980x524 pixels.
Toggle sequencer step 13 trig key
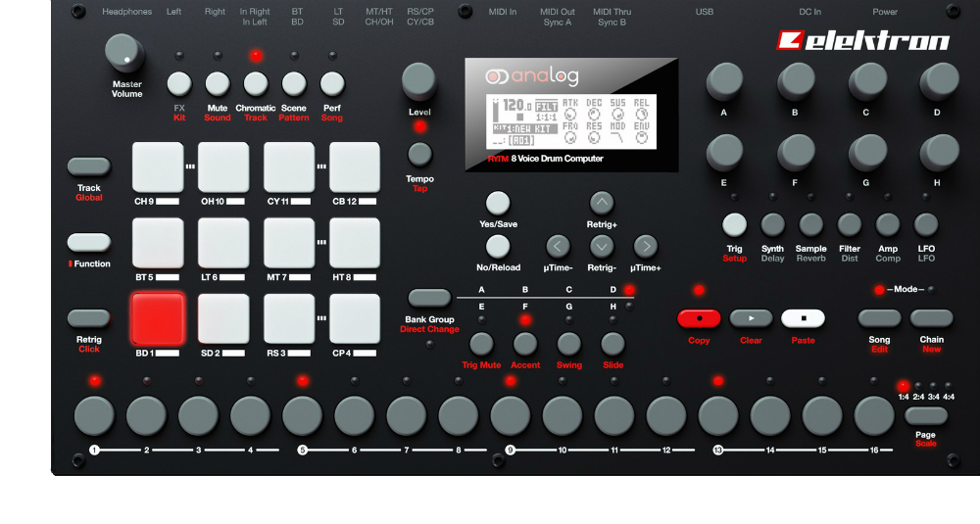[718, 415]
